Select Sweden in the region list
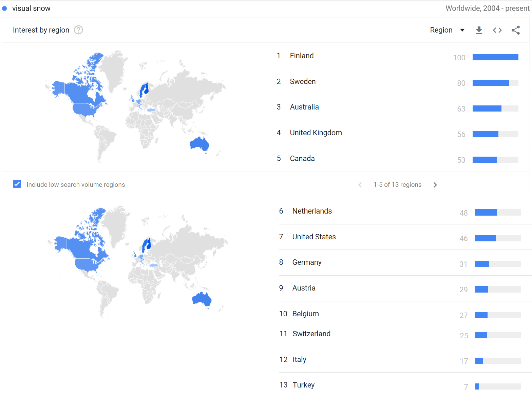The height and width of the screenshot is (398, 532). pyautogui.click(x=303, y=81)
